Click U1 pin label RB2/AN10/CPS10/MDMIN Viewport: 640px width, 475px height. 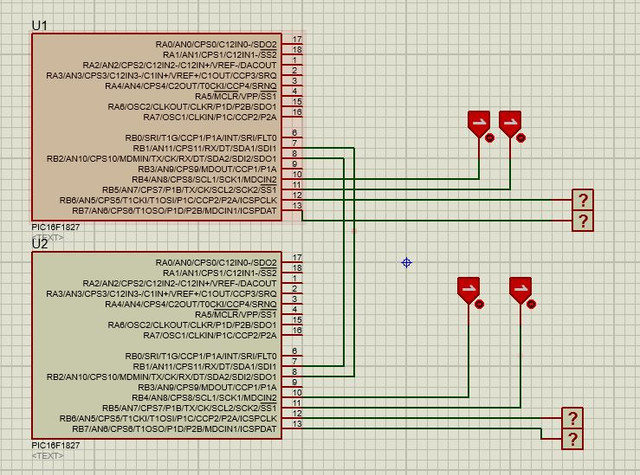point(162,159)
